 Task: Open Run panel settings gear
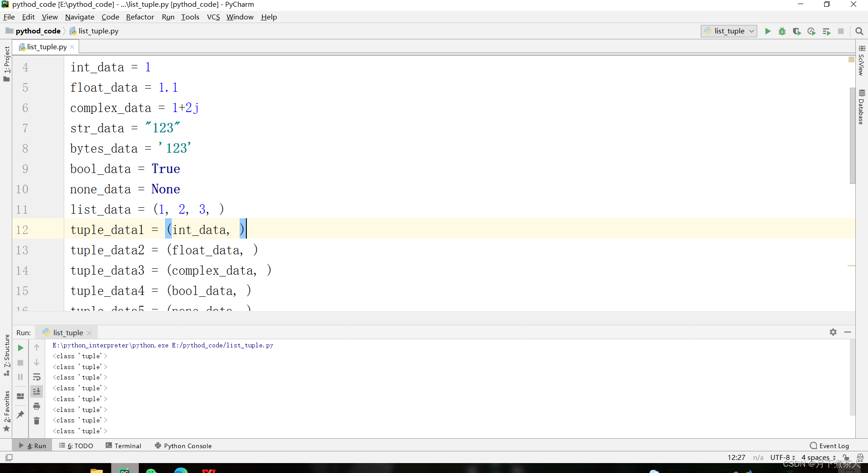pos(833,332)
